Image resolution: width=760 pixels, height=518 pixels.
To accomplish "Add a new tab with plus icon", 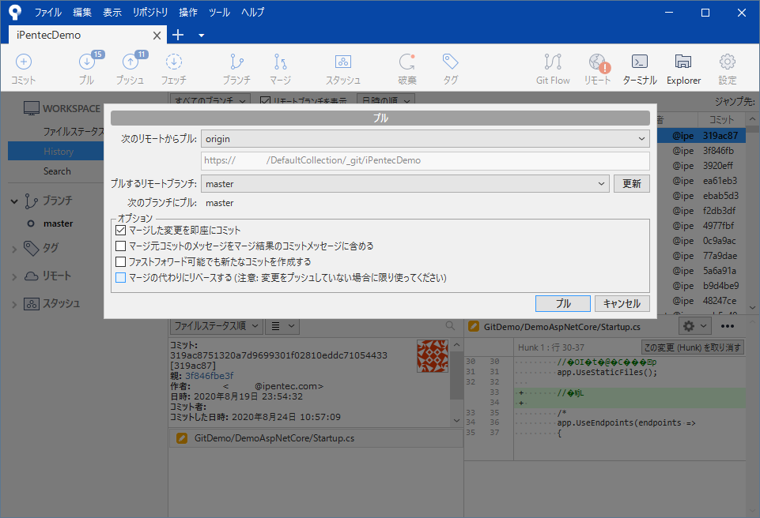I will pos(178,35).
